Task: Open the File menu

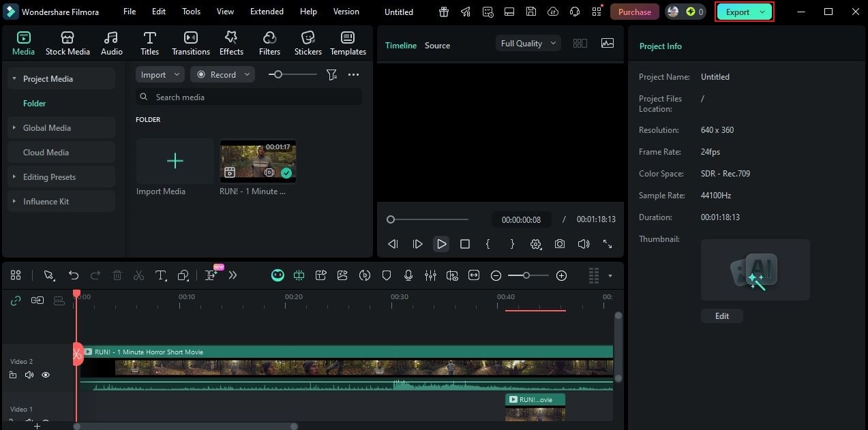Action: 130,12
